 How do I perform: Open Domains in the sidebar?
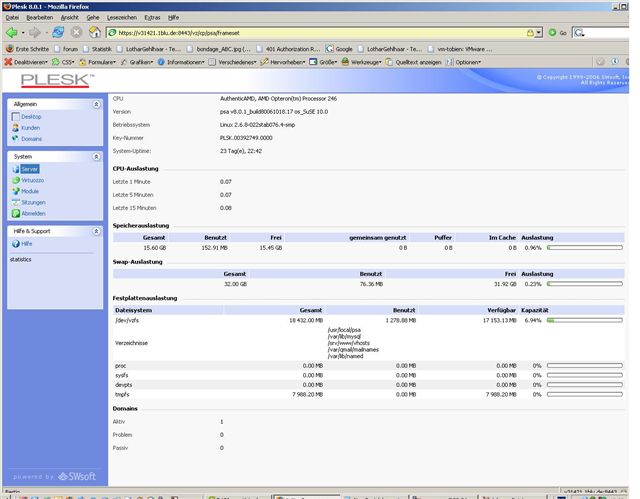(x=31, y=139)
